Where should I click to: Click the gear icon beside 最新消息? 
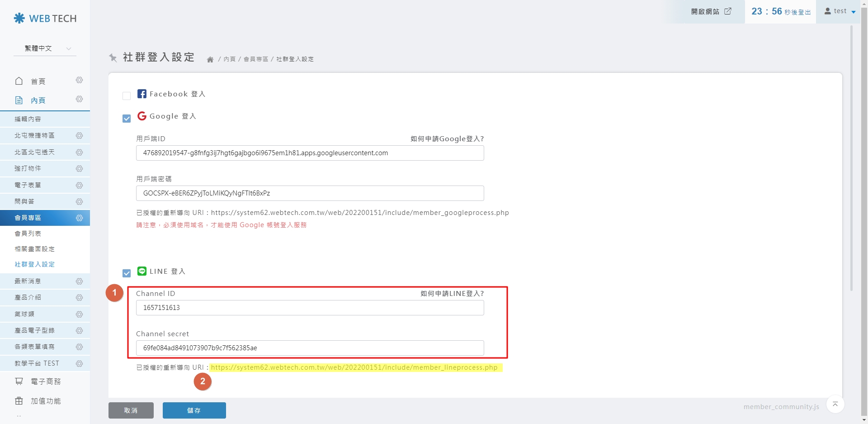[x=79, y=281]
